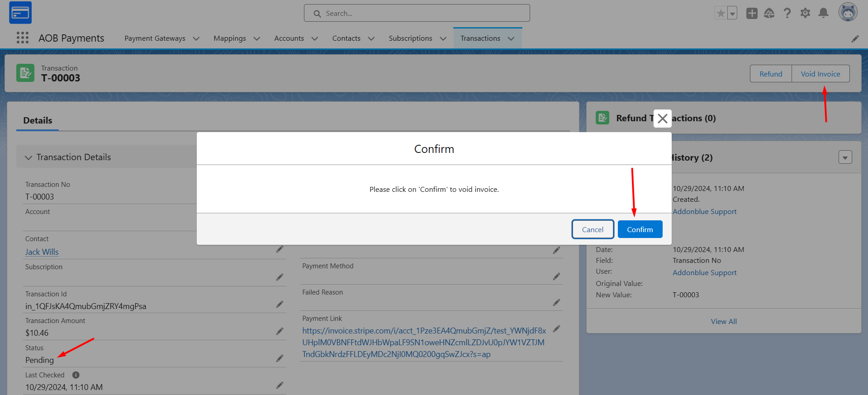Open the user avatar profile menu

[x=848, y=12]
